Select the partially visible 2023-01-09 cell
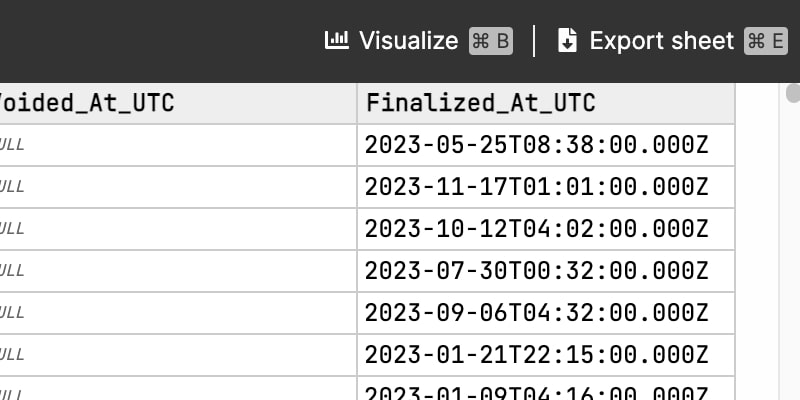This screenshot has width=800, height=400. point(546,389)
